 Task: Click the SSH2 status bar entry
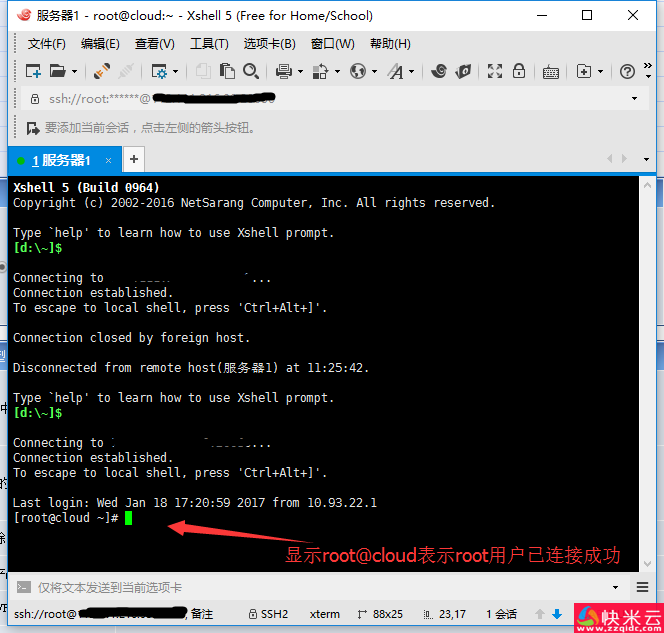pyautogui.click(x=268, y=614)
